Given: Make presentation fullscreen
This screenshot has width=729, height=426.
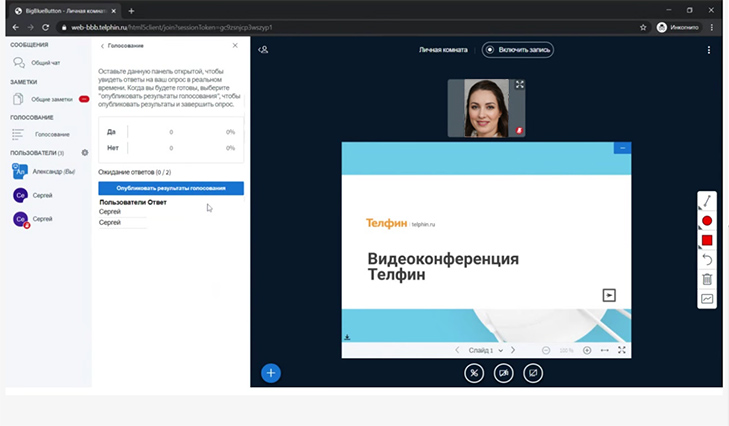Looking at the screenshot, I should coord(622,350).
